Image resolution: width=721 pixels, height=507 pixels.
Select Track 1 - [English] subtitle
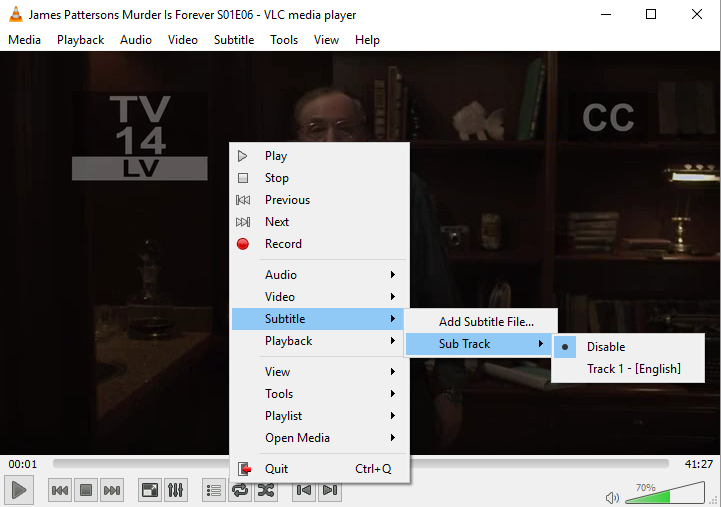coord(633,369)
